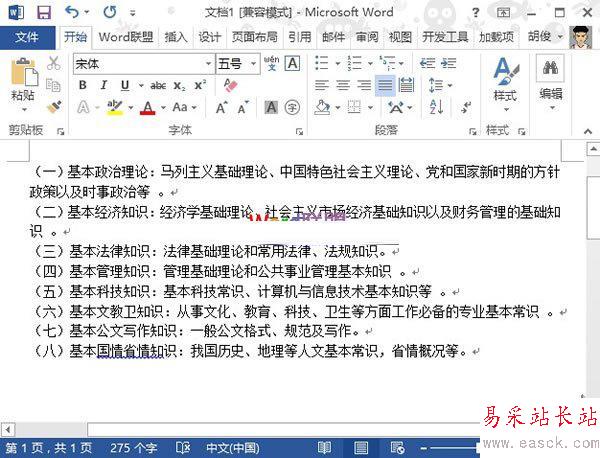Activate the Format Painter brush
Viewport: 600px width, 458px height.
click(54, 107)
